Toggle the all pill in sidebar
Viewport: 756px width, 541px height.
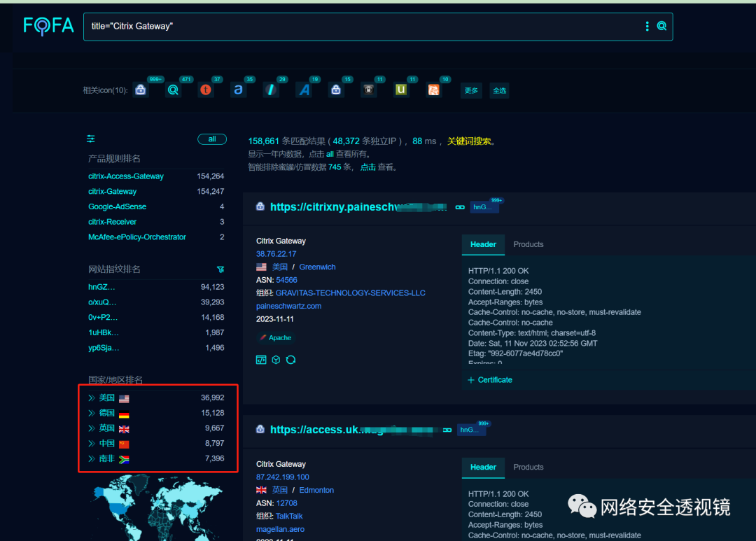pos(212,139)
